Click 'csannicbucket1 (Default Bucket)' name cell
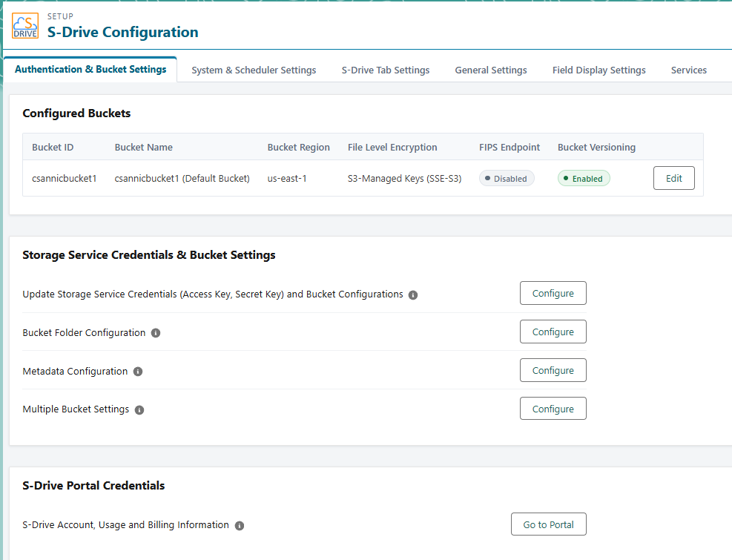 (182, 179)
